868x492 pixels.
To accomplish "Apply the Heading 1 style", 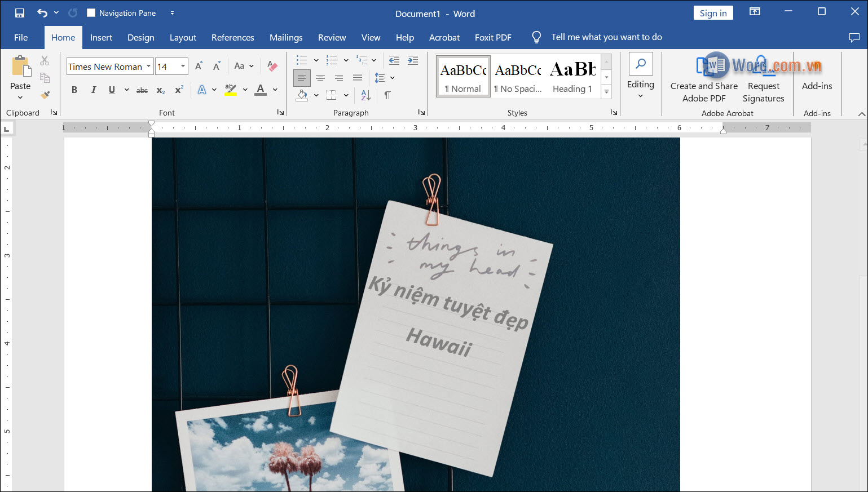I will (x=572, y=77).
